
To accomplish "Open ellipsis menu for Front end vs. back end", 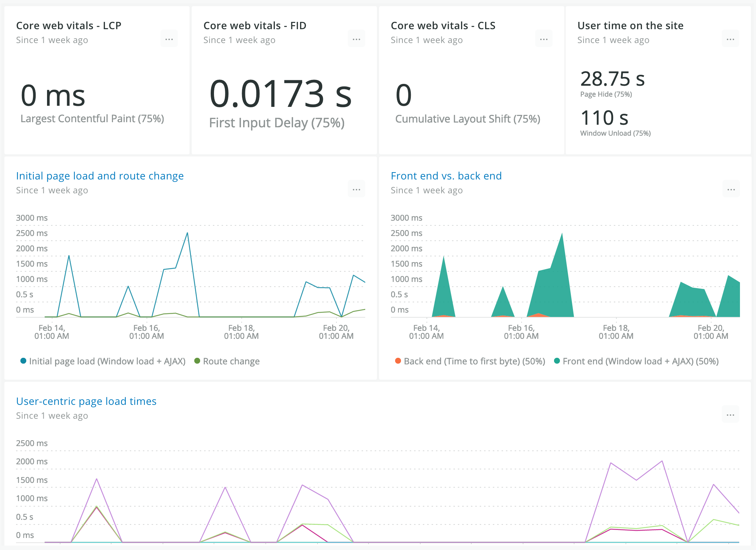I will 731,189.
